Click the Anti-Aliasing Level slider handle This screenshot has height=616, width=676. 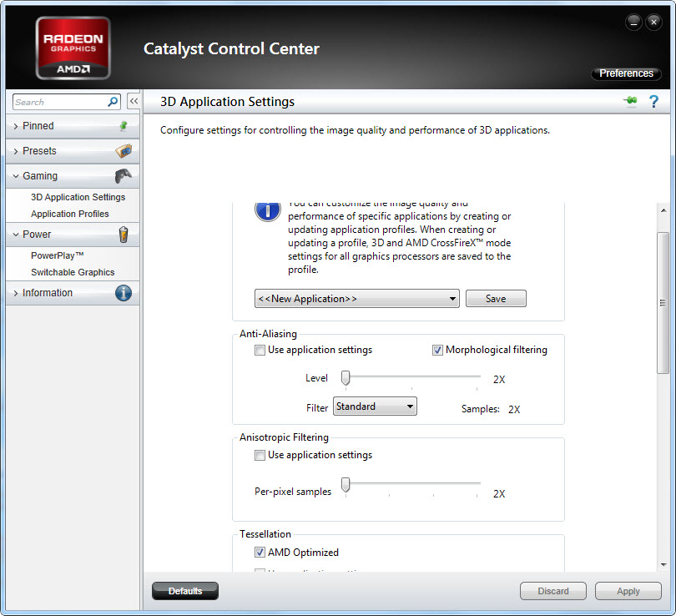tap(346, 378)
